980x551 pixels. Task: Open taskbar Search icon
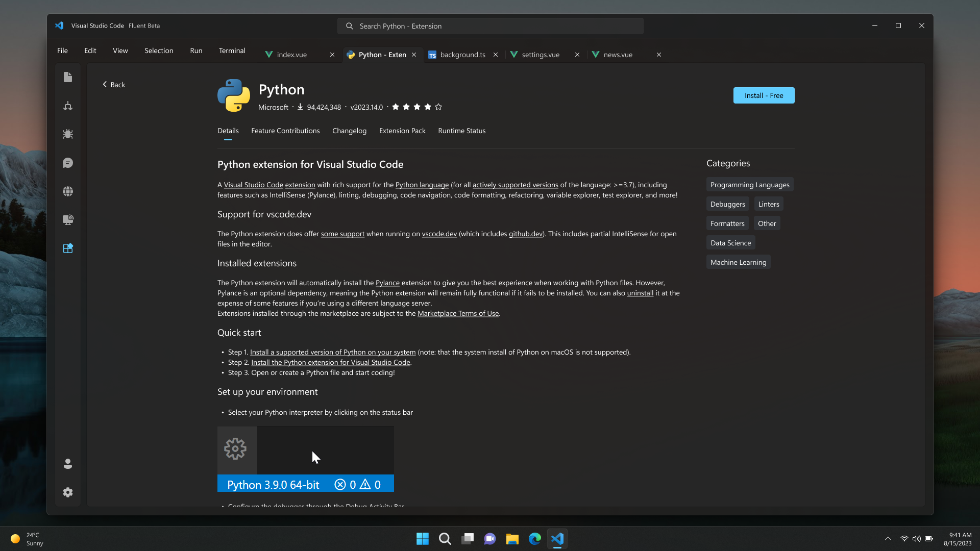pyautogui.click(x=445, y=539)
